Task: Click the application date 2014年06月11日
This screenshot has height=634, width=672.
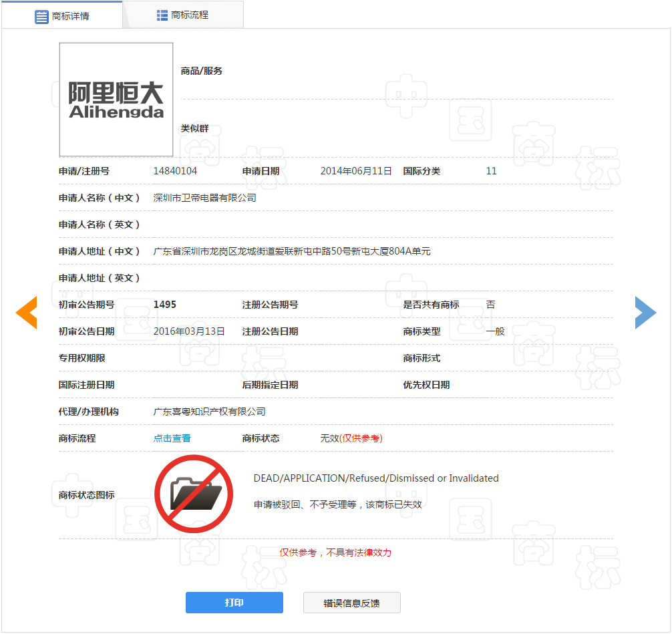Action: 356,171
